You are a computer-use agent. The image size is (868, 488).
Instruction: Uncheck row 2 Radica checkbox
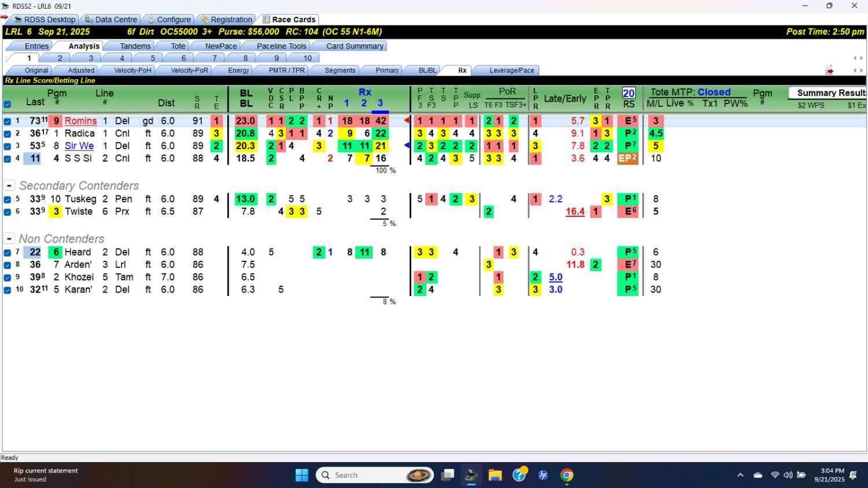point(7,134)
